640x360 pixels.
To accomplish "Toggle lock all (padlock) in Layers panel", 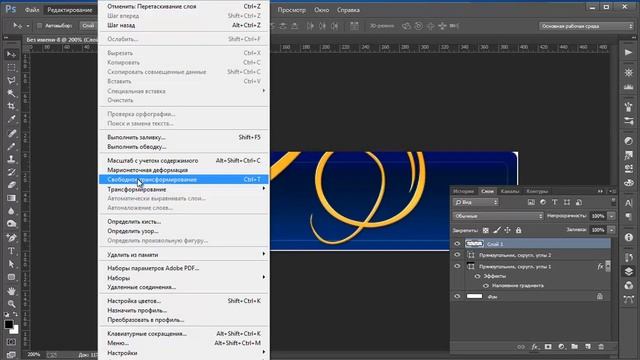I will tap(518, 230).
